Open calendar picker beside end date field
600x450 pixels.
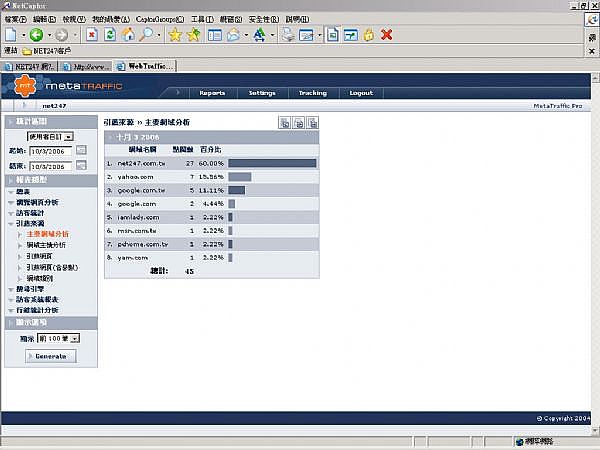(81, 165)
